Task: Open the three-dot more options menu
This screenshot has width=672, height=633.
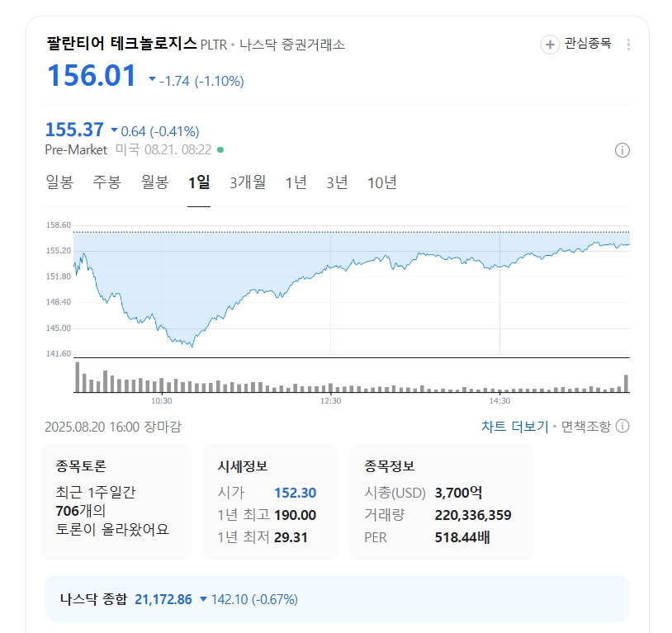Action: (x=628, y=45)
